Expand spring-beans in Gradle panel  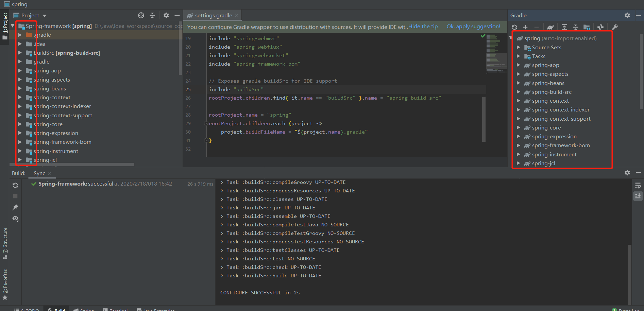(519, 83)
